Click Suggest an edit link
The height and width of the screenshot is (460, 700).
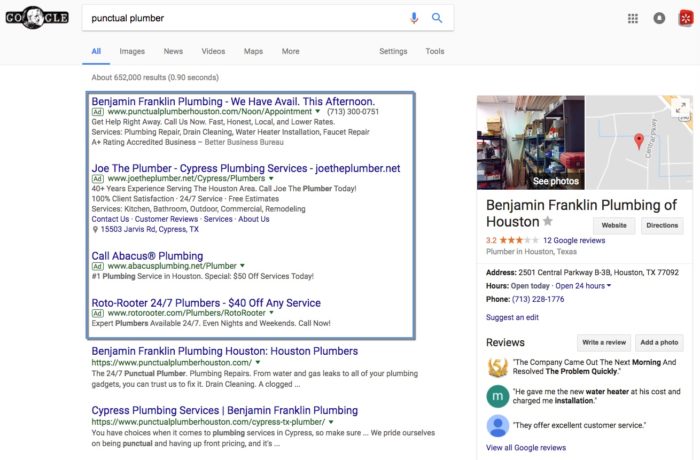click(512, 318)
